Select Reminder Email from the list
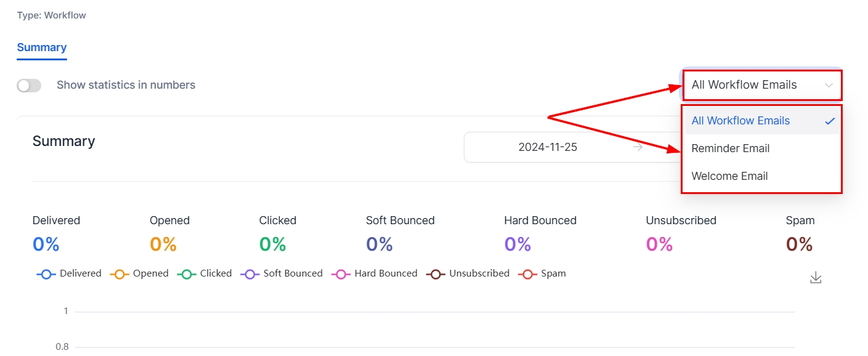The width and height of the screenshot is (868, 356). tap(731, 148)
